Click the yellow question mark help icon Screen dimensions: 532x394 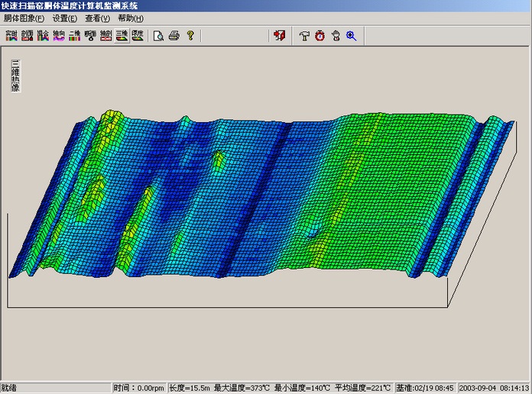pos(190,35)
